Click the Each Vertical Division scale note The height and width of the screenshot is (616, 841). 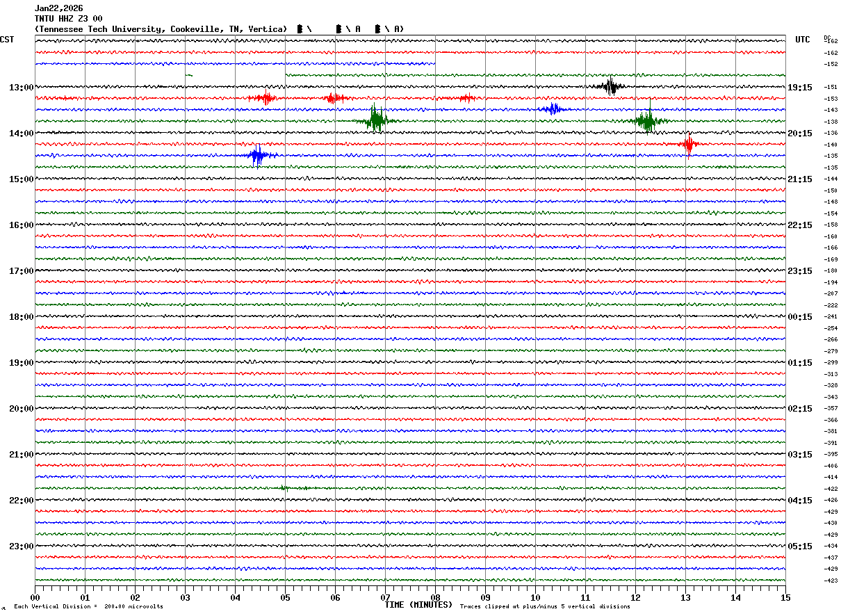pos(88,607)
